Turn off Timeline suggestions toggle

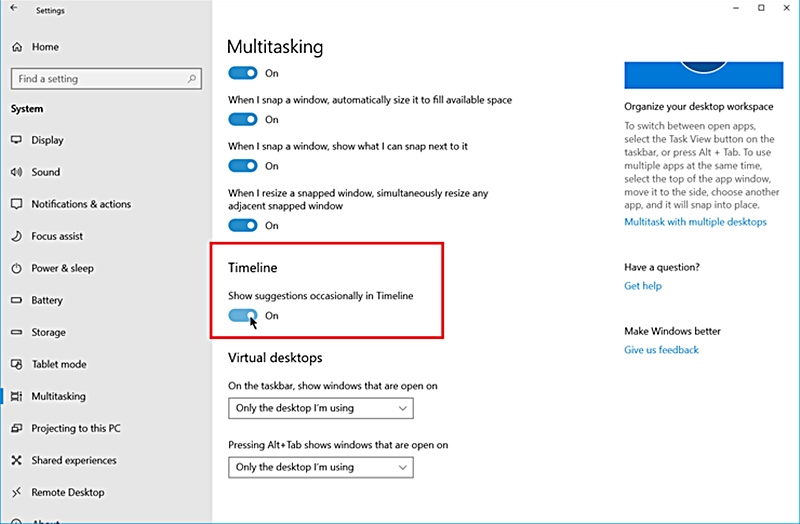(243, 316)
